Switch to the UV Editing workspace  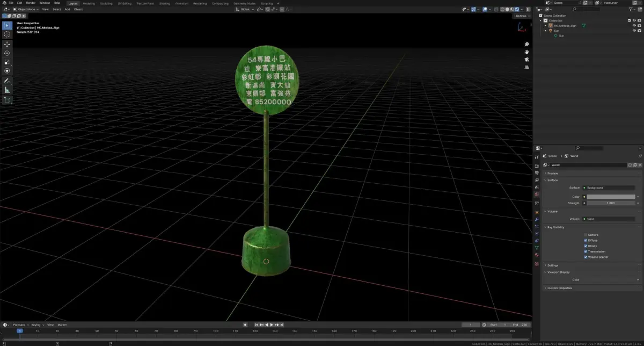click(x=125, y=3)
